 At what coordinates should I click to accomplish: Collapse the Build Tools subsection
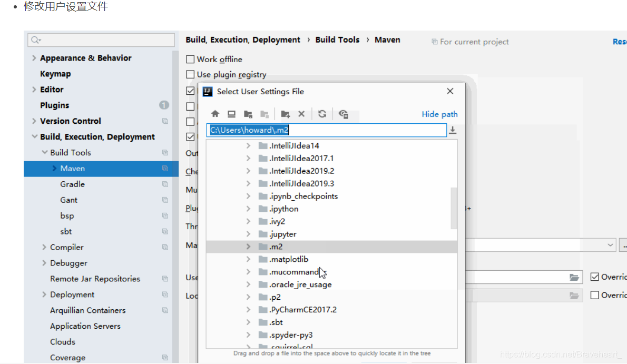44,152
